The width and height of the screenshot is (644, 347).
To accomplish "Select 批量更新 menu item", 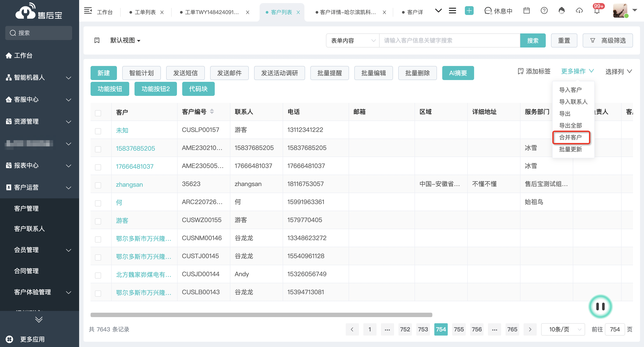I will click(x=570, y=149).
